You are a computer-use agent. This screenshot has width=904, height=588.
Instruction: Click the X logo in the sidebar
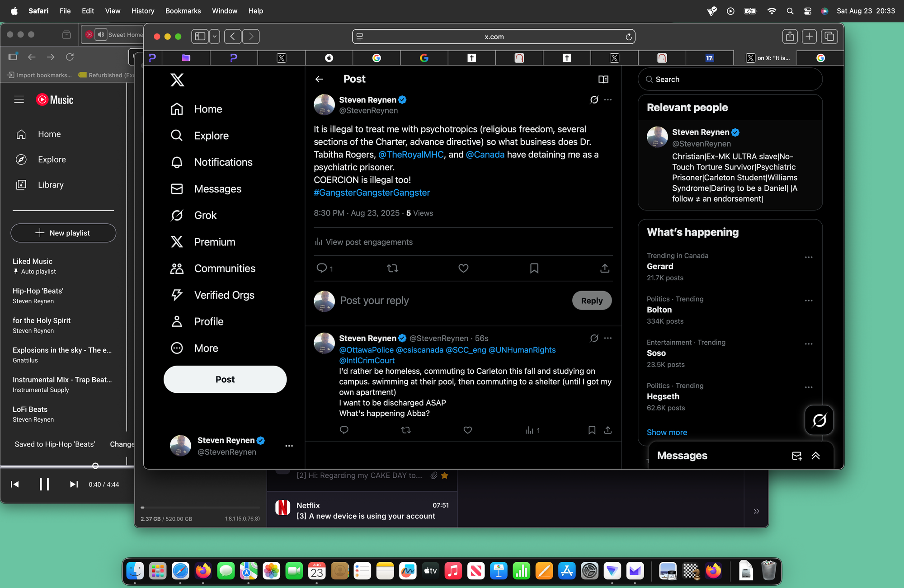click(x=177, y=80)
